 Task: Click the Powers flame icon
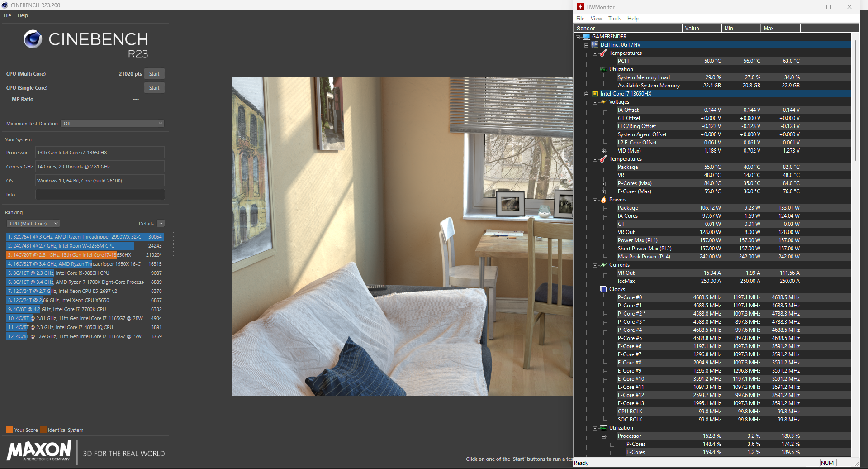tap(603, 200)
